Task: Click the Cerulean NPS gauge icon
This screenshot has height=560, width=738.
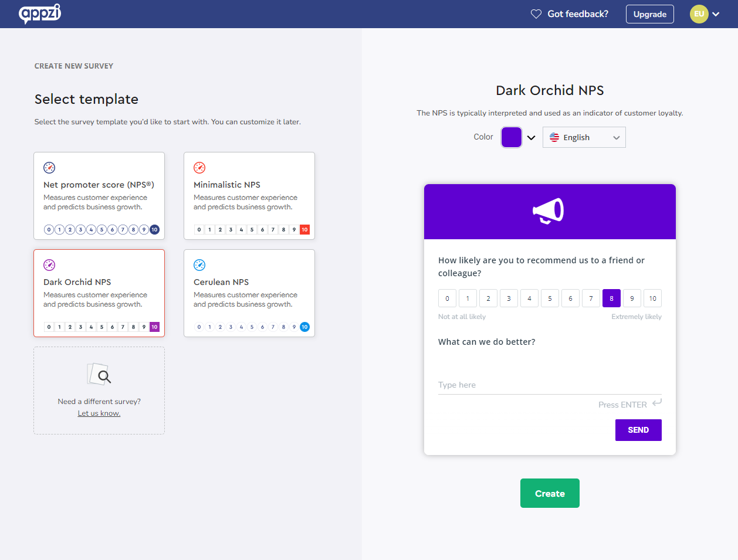Action: coord(199,265)
